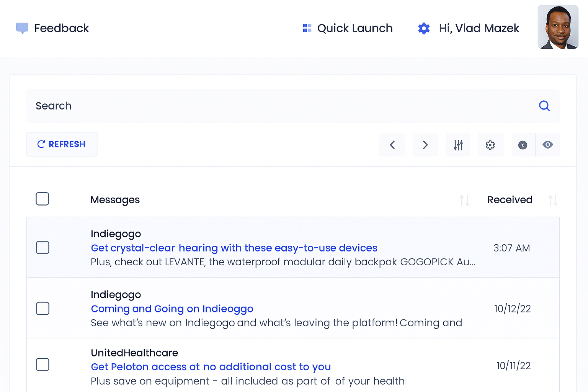
Task: Open the Quick Launch grid icon
Action: coord(307,28)
